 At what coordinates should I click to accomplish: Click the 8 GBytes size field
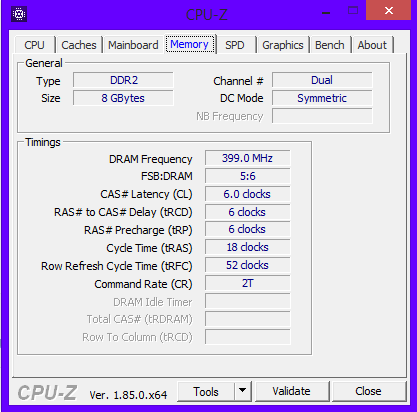[x=123, y=98]
